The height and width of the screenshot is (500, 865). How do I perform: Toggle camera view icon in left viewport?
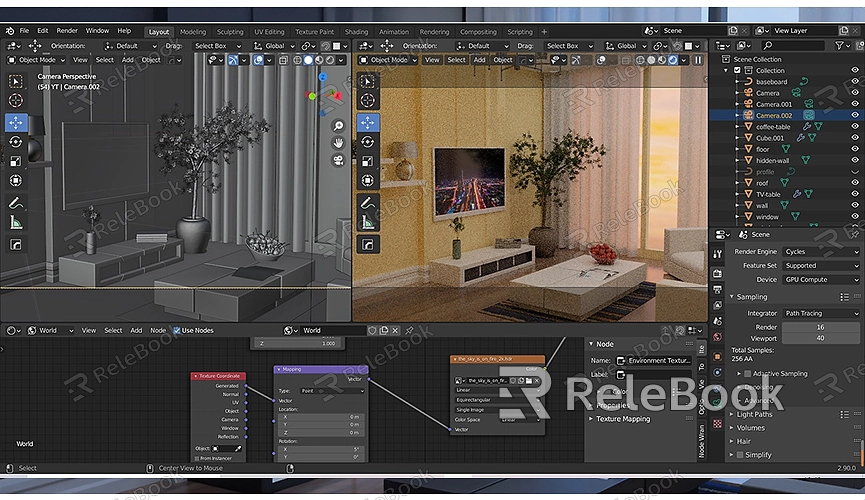339,159
